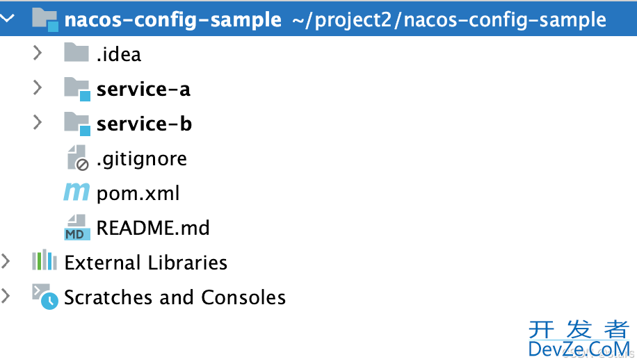Select the service-a module label
This screenshot has height=364, width=637.
coord(143,89)
